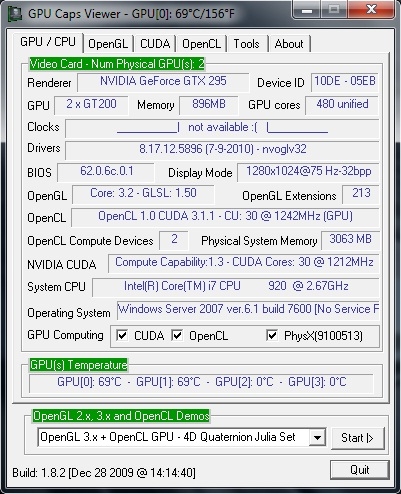Viewport: 401px width, 494px height.
Task: Toggle the PhysX(9100513) checkbox
Action: pos(272,335)
